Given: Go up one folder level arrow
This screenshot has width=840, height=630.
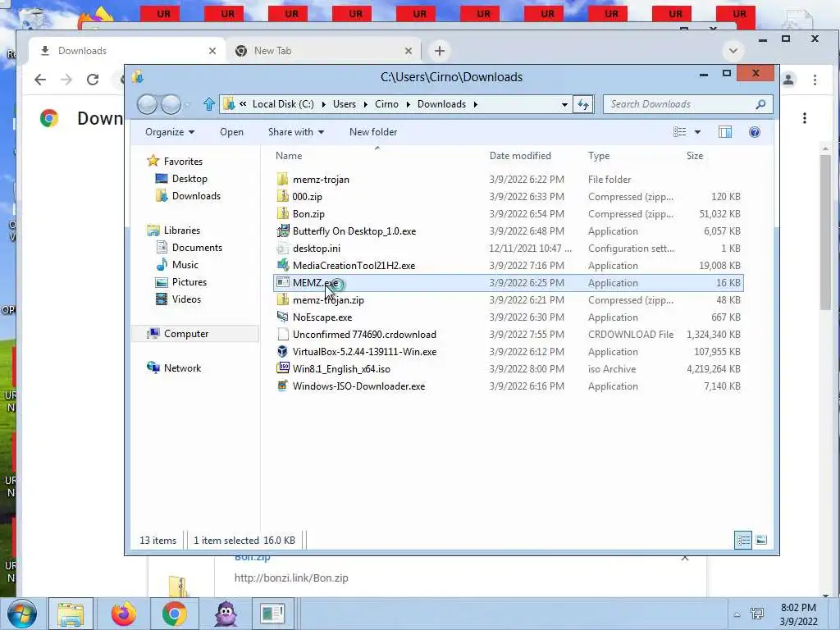Looking at the screenshot, I should point(209,104).
